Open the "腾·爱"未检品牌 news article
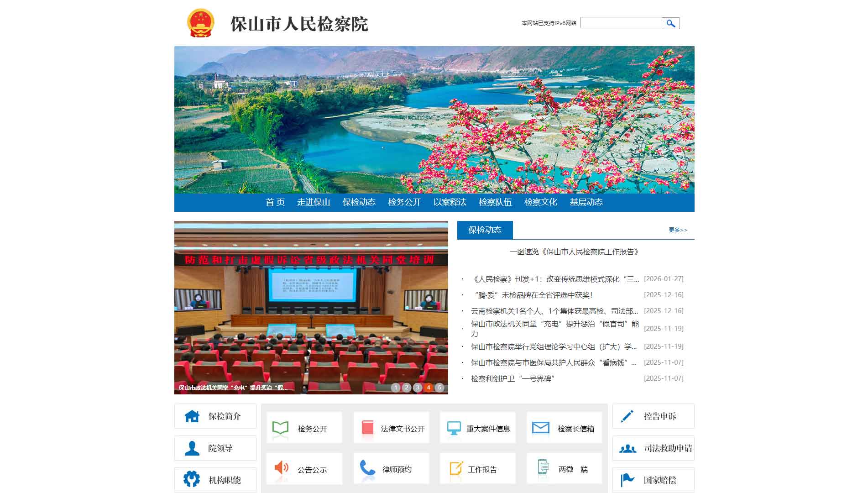868x493 pixels. pos(532,295)
